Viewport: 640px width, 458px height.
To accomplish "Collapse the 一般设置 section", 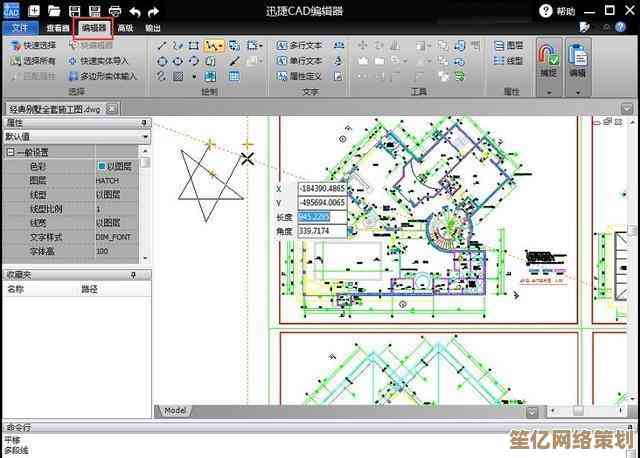I will [10, 152].
